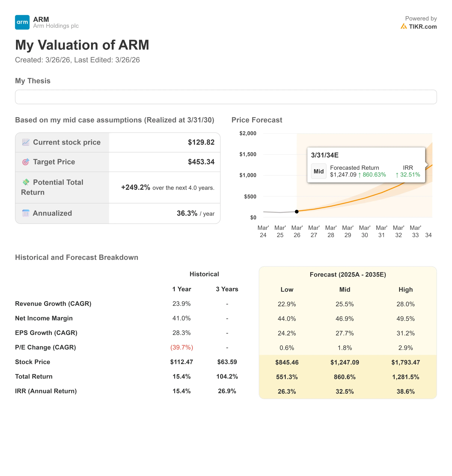Click the Mid stock price $1,247.09 cell
The height and width of the screenshot is (476, 452).
345,362
